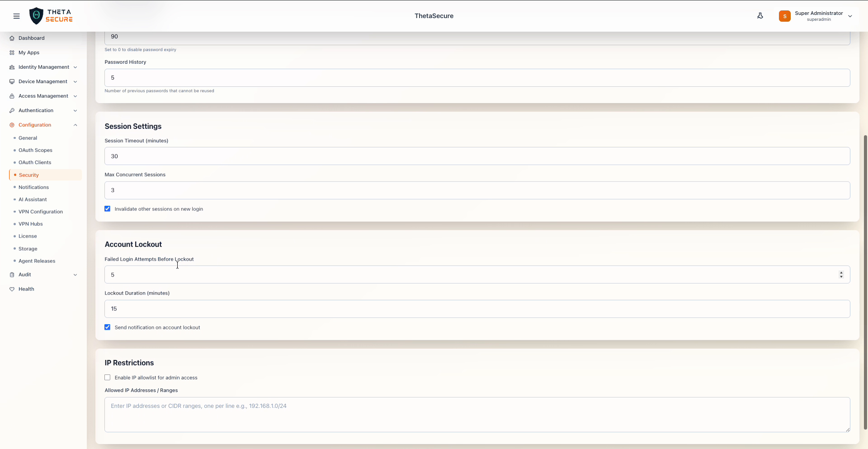Disable Send notification on account lockout
Viewport: 868px width, 449px height.
[x=107, y=327]
